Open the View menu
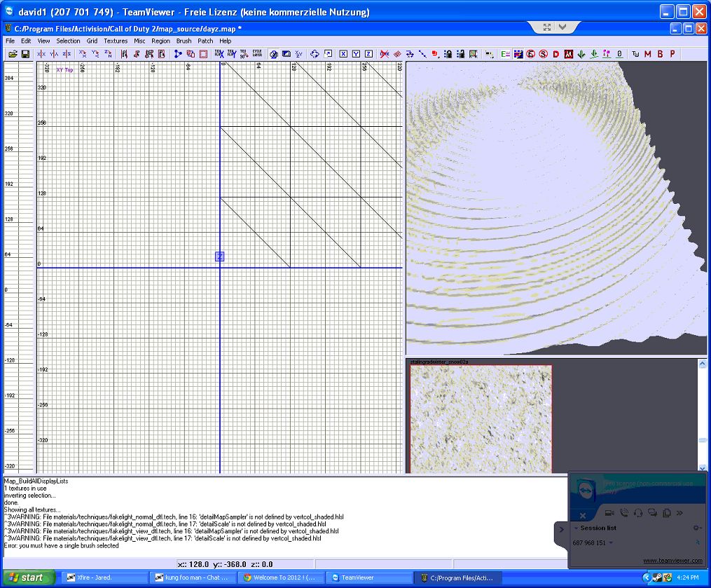711x588 pixels. click(x=43, y=41)
